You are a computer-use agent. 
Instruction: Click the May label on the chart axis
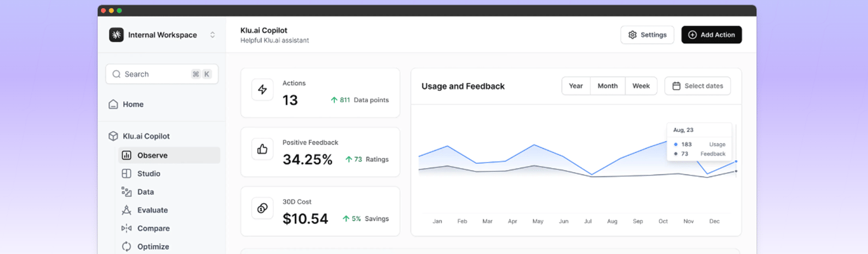(538, 222)
